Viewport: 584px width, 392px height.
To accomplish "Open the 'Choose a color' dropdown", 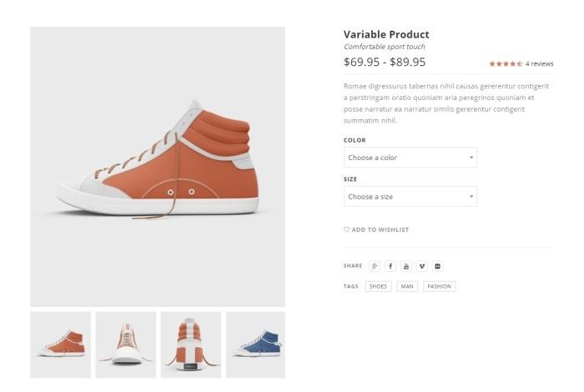I will (410, 158).
